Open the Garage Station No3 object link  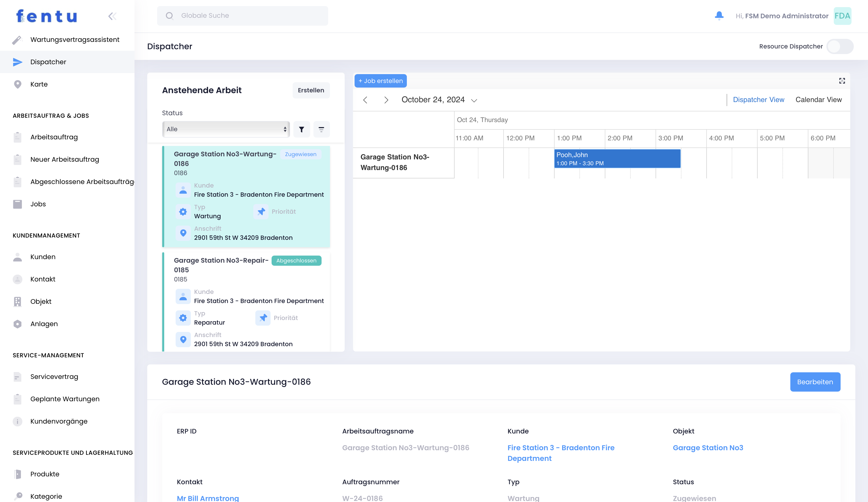708,448
